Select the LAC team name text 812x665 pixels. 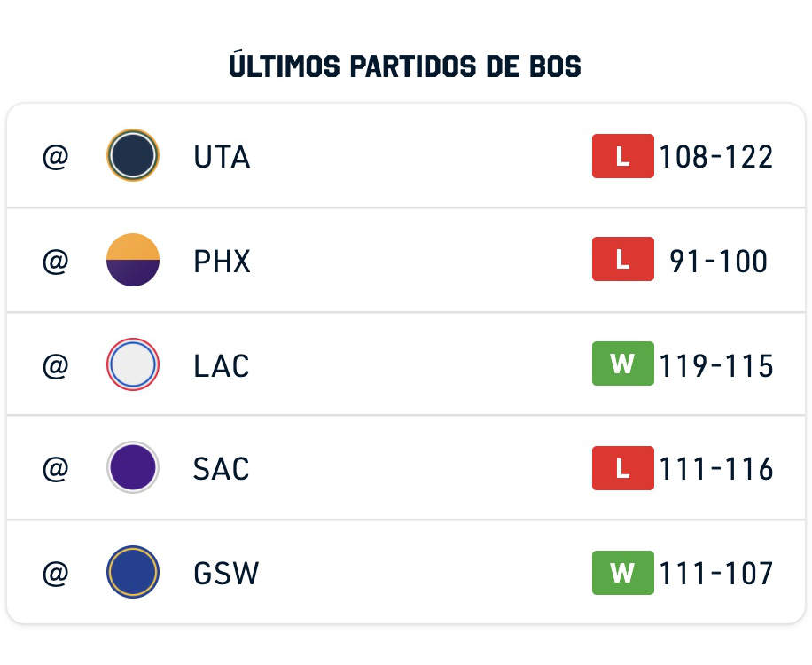pos(221,366)
